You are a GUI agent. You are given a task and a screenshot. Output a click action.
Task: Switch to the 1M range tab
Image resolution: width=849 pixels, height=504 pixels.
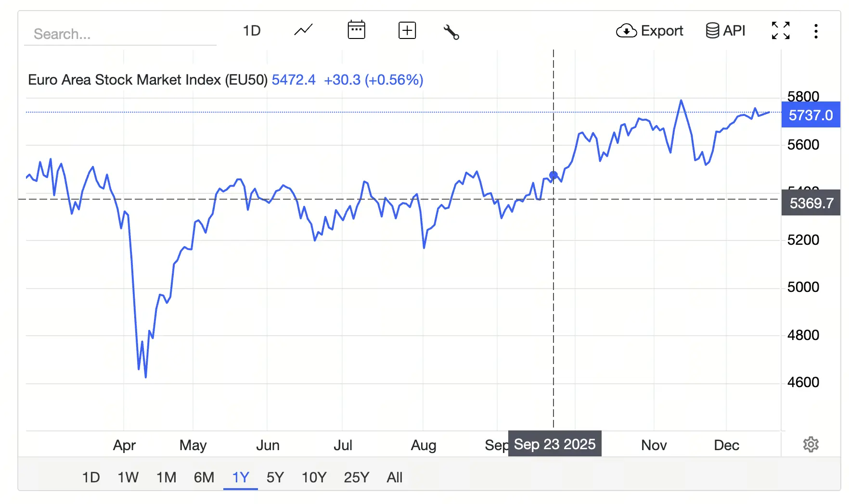[x=166, y=478]
